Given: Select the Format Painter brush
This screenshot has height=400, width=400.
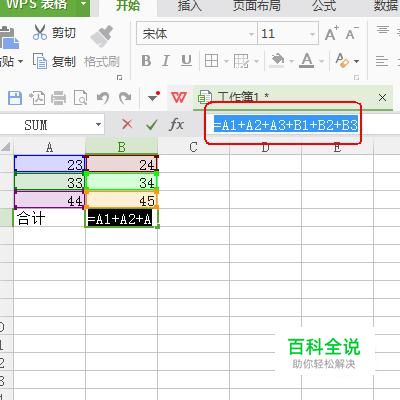Looking at the screenshot, I should [x=101, y=36].
